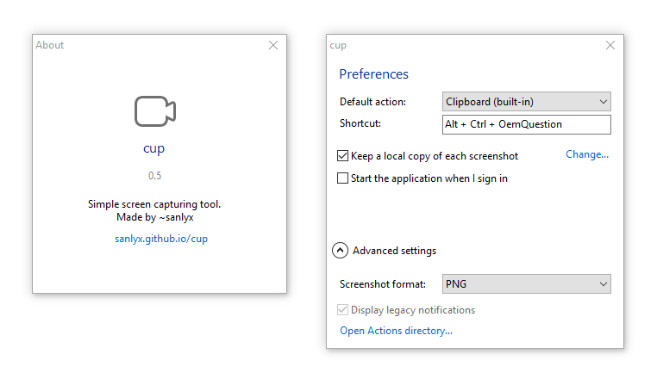Screen dimensions: 659x382
Task: Click the cup camera logo icon
Action: coord(155,111)
